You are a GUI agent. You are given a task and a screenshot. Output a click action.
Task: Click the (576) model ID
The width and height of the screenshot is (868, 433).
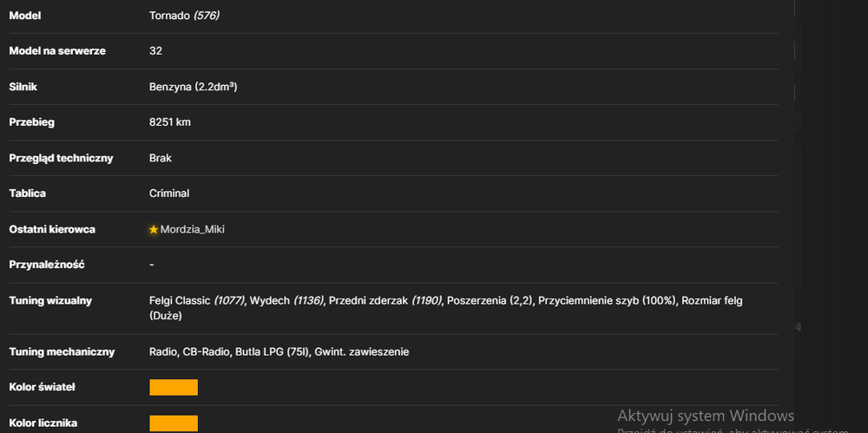[207, 16]
